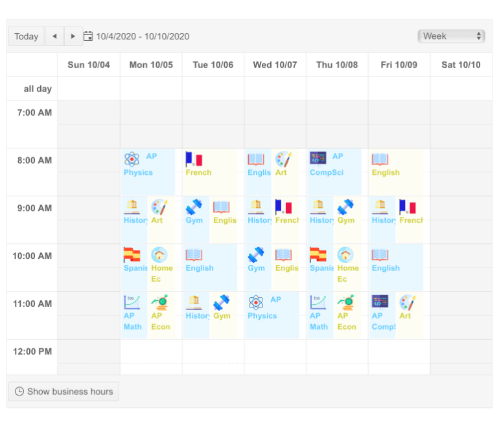499x448 pixels.
Task: Click the paint palette icon on Wednesday 8 AM Art
Action: (x=283, y=159)
